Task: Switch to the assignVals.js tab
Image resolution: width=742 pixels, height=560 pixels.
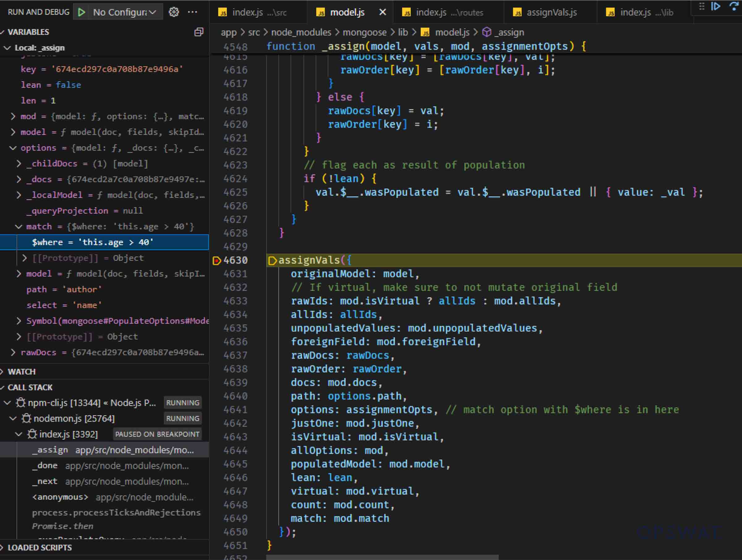Action: [x=552, y=12]
